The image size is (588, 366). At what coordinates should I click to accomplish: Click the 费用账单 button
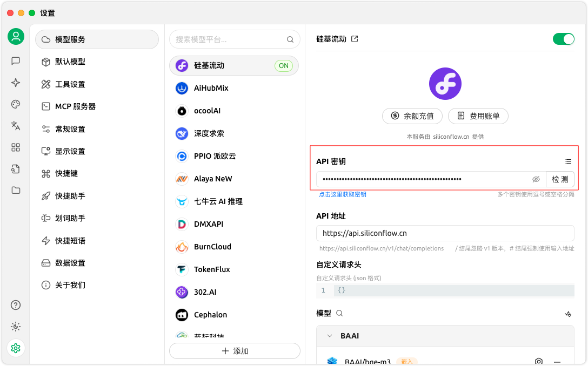(x=478, y=116)
